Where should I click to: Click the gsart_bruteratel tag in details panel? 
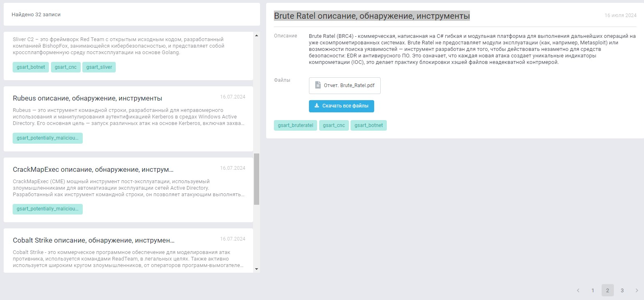296,125
